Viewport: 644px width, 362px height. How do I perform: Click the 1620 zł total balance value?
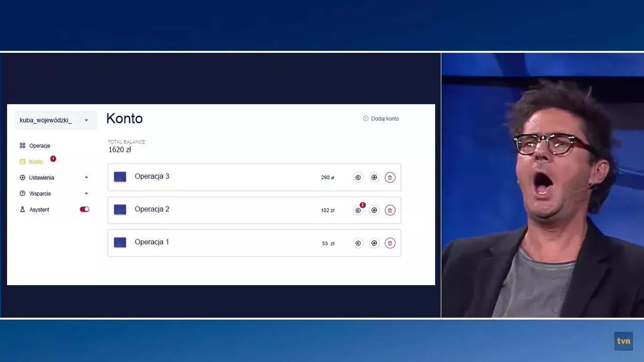pyautogui.click(x=120, y=150)
